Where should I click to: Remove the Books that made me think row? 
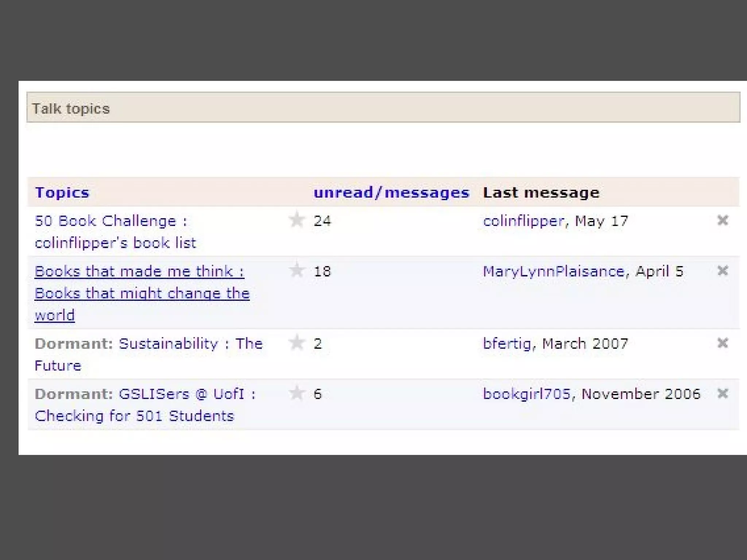point(722,271)
